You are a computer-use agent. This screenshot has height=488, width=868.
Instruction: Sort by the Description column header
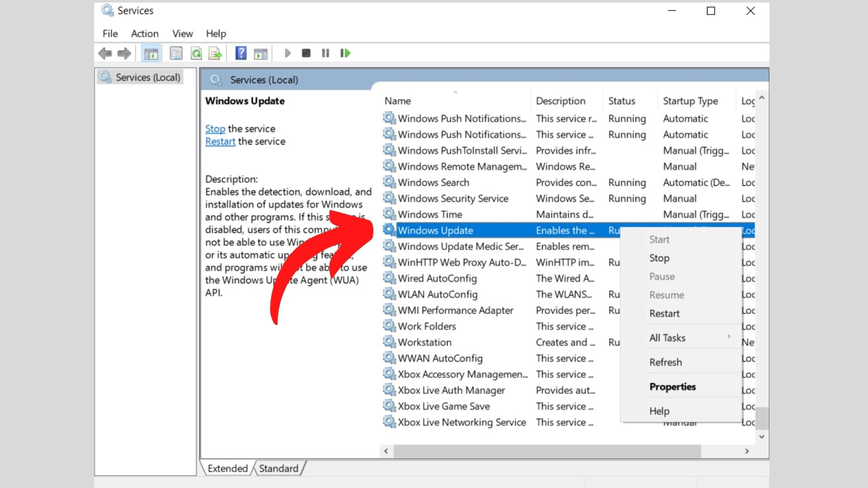[566, 101]
